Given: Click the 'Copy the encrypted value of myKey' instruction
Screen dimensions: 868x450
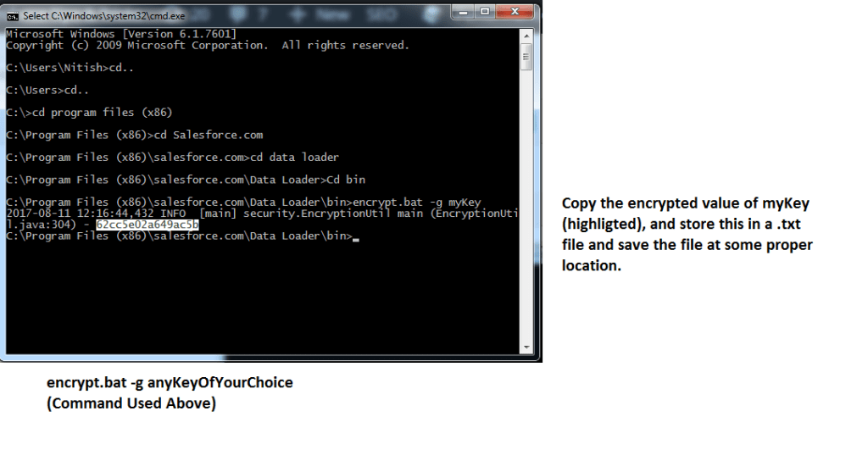Looking at the screenshot, I should [x=685, y=203].
